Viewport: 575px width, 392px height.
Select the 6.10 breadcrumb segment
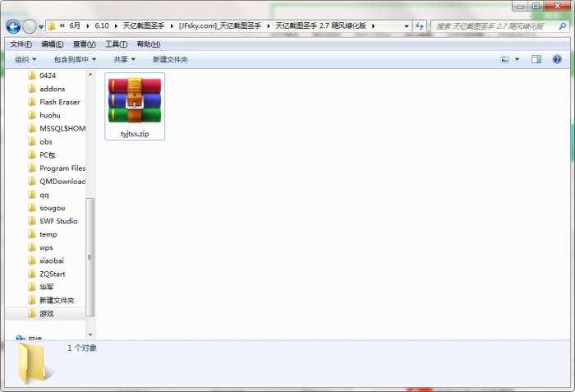(x=102, y=25)
